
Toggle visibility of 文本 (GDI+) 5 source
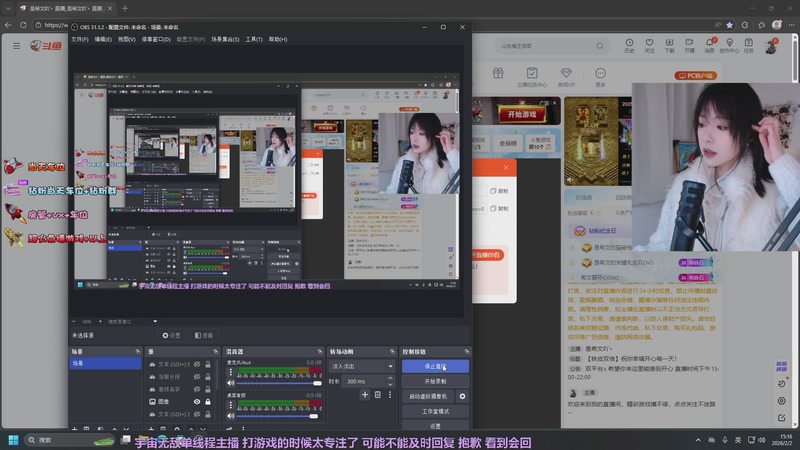[x=197, y=364]
